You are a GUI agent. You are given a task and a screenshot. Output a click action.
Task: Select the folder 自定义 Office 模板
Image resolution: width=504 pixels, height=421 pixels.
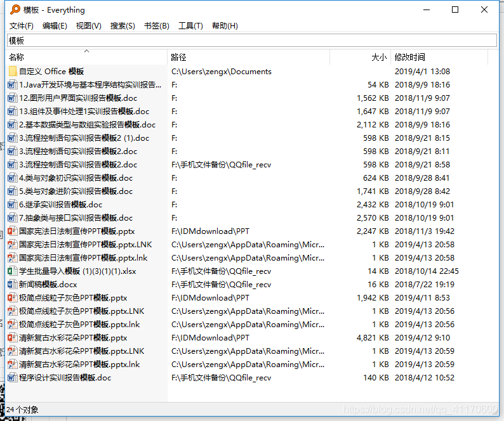(51, 71)
